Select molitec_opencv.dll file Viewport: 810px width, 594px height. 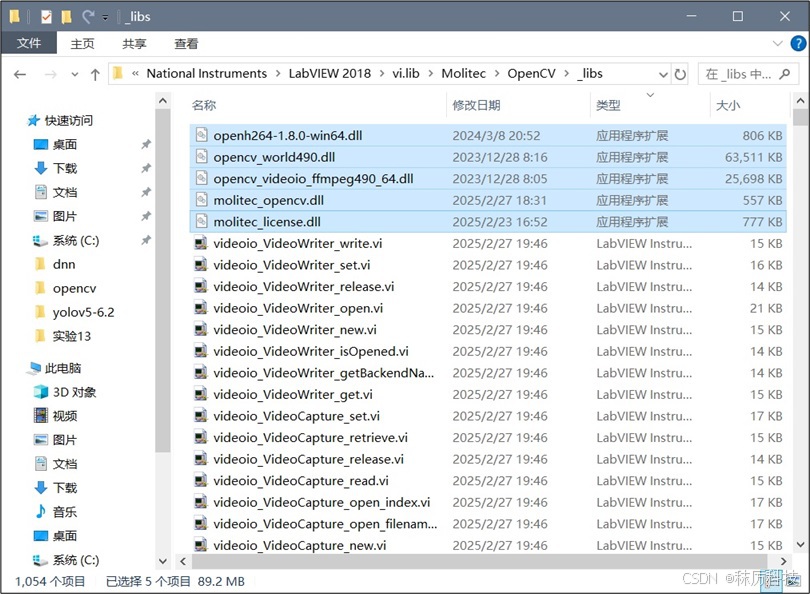(x=488, y=200)
